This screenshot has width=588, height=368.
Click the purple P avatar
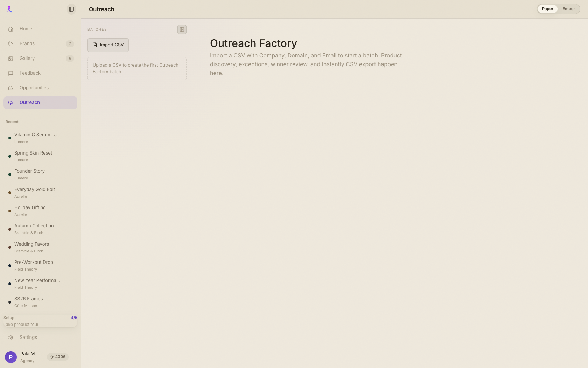tap(11, 357)
